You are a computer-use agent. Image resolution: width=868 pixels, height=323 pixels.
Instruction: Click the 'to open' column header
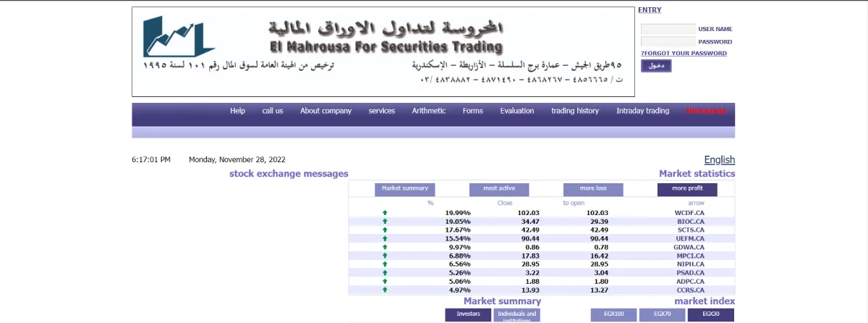pyautogui.click(x=574, y=204)
